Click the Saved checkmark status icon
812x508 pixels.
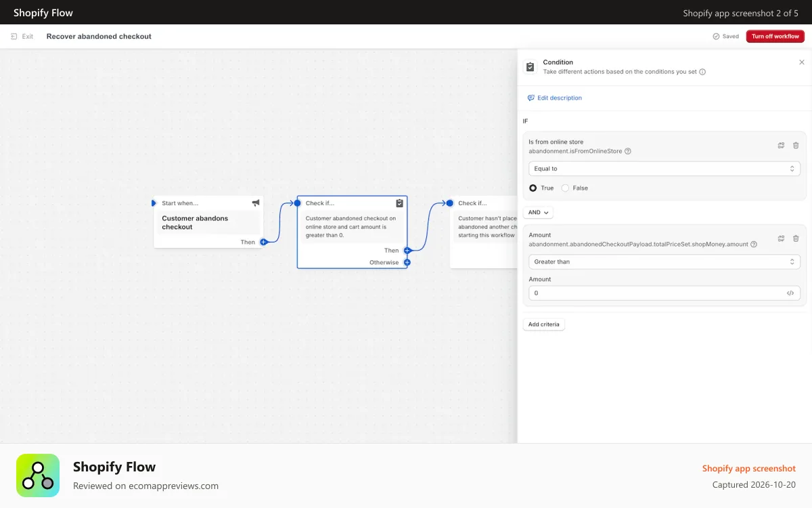click(716, 37)
